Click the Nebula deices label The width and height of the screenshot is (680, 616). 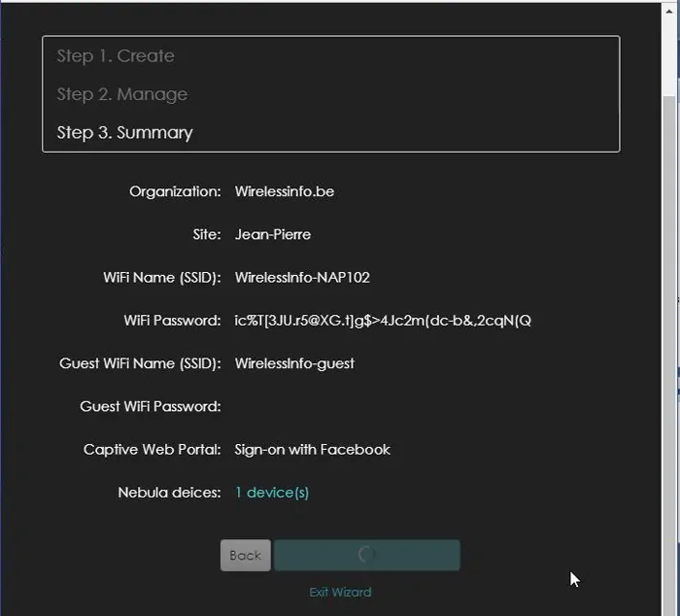[x=169, y=493]
